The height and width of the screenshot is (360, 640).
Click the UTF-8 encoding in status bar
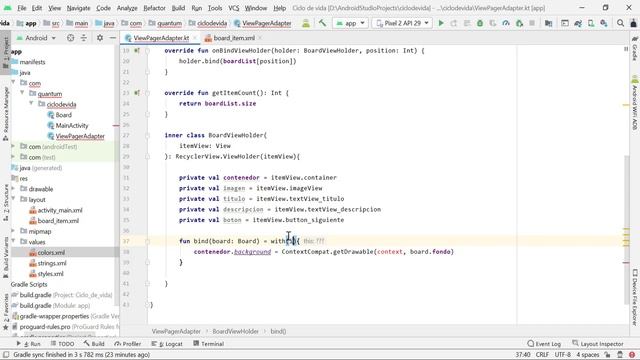(x=562, y=355)
